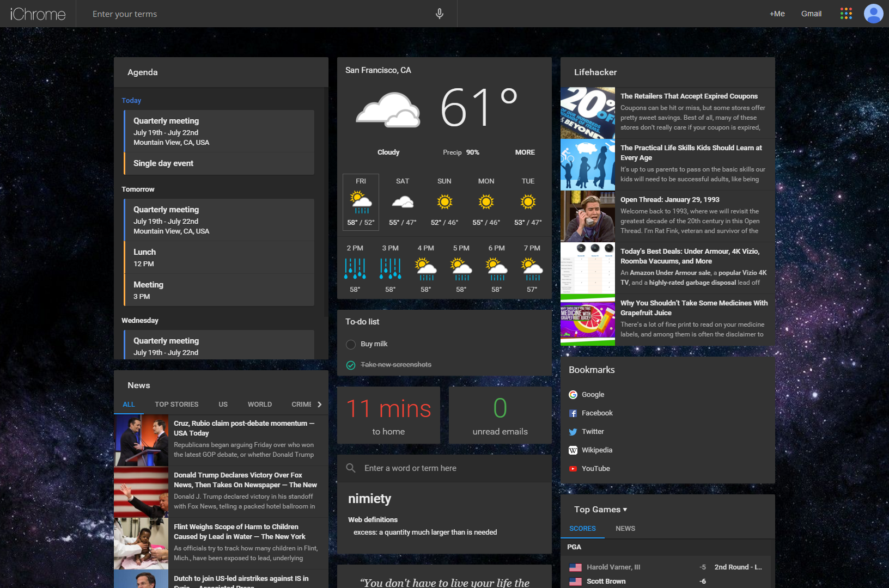Click the dictionary search magnifier icon
Screen dimensions: 889x588
[351, 468]
